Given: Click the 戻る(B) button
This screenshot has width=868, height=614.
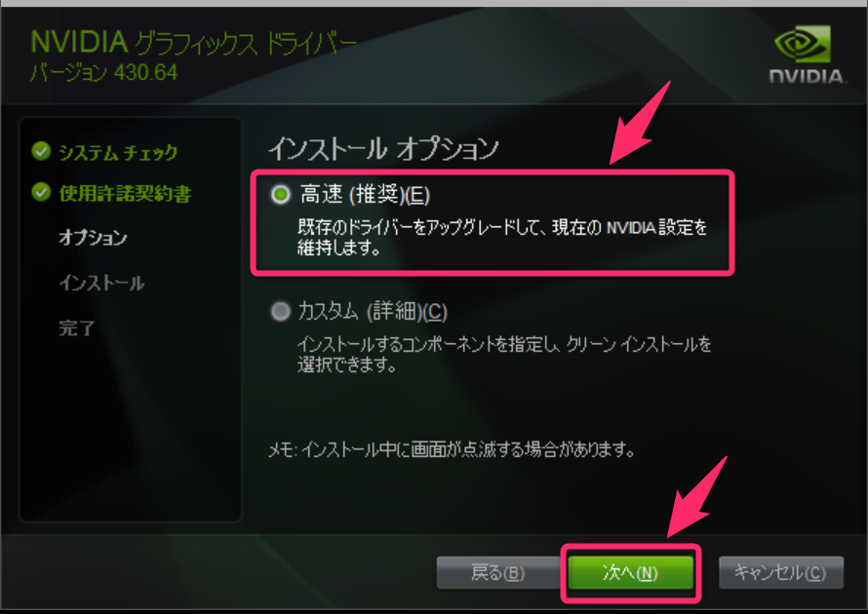Looking at the screenshot, I should (497, 572).
